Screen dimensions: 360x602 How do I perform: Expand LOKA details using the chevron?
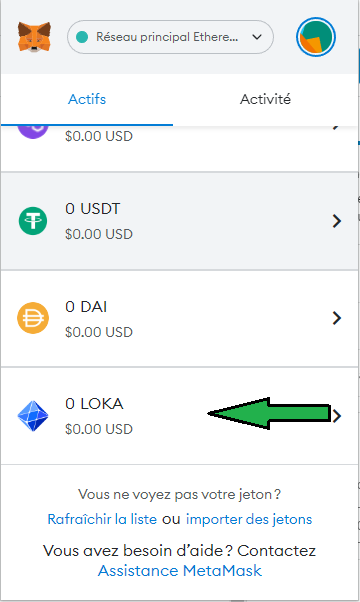tap(337, 416)
